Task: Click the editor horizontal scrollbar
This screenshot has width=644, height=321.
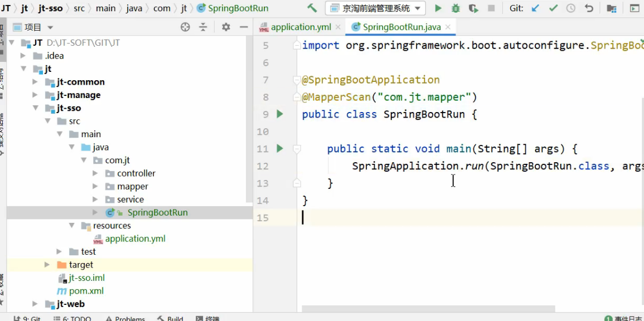Action: tap(427, 308)
